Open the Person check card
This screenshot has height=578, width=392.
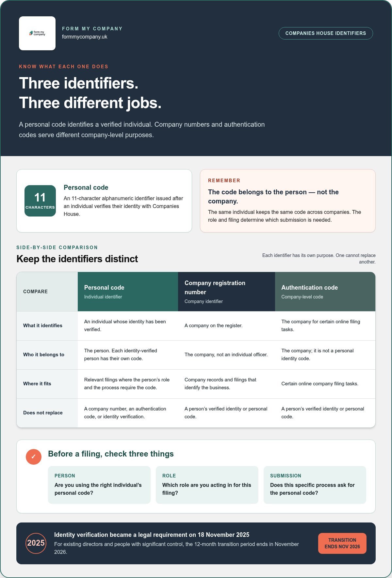pyautogui.click(x=99, y=485)
